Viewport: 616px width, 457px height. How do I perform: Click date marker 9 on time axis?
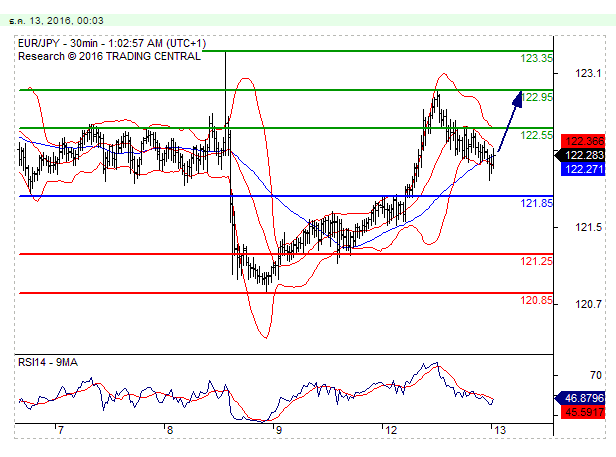coord(279,430)
